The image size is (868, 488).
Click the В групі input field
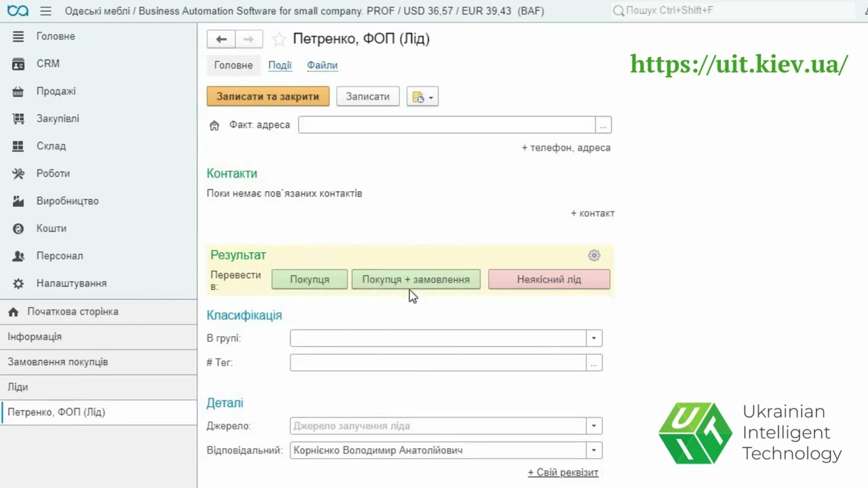tap(438, 338)
